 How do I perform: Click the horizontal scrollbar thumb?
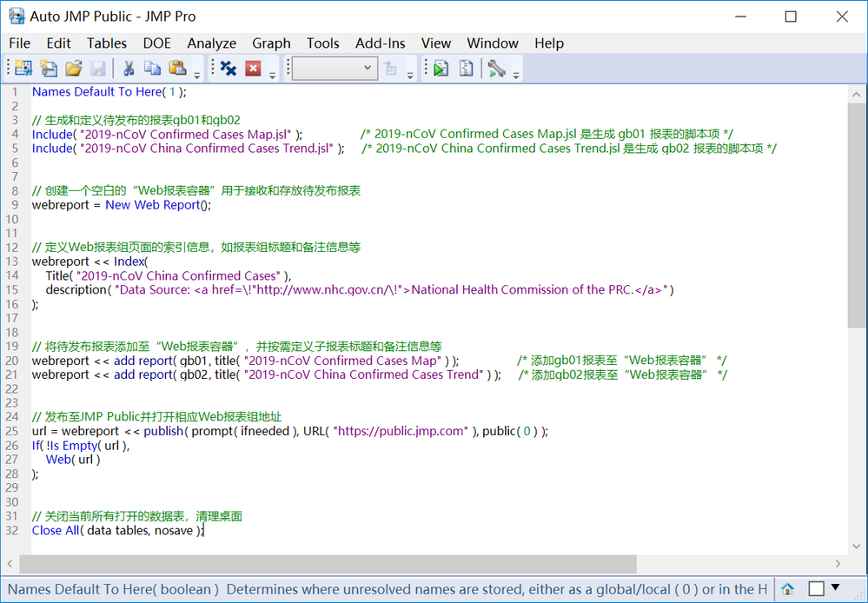pyautogui.click(x=328, y=564)
